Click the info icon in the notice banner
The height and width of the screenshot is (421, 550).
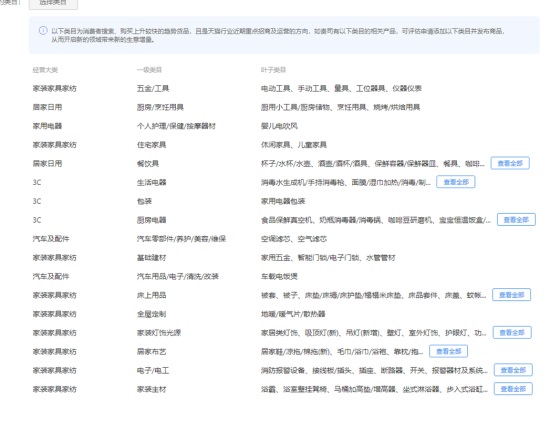[x=43, y=31]
